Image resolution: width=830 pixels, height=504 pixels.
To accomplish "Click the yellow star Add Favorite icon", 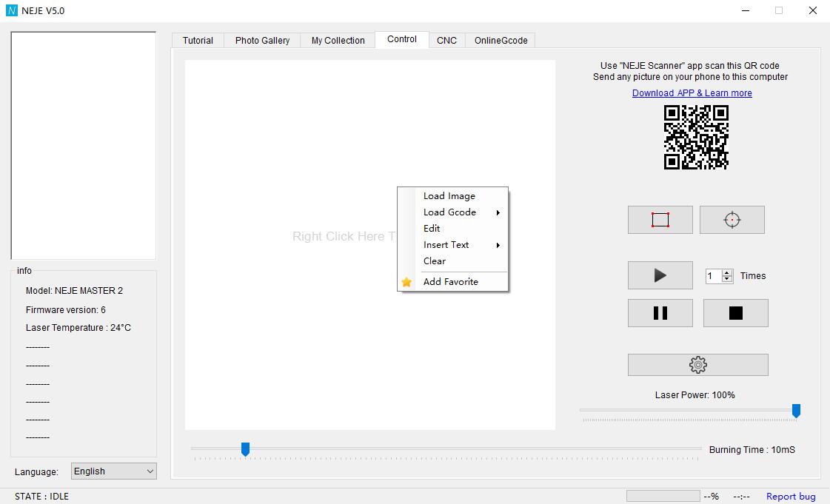I will 406,282.
